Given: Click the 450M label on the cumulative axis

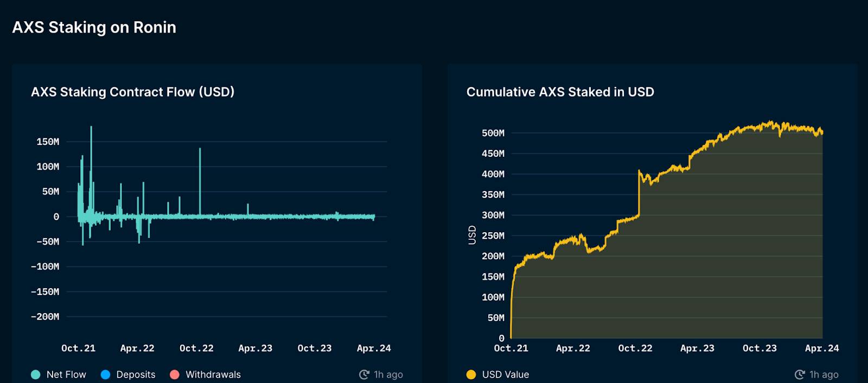Looking at the screenshot, I should pos(493,154).
